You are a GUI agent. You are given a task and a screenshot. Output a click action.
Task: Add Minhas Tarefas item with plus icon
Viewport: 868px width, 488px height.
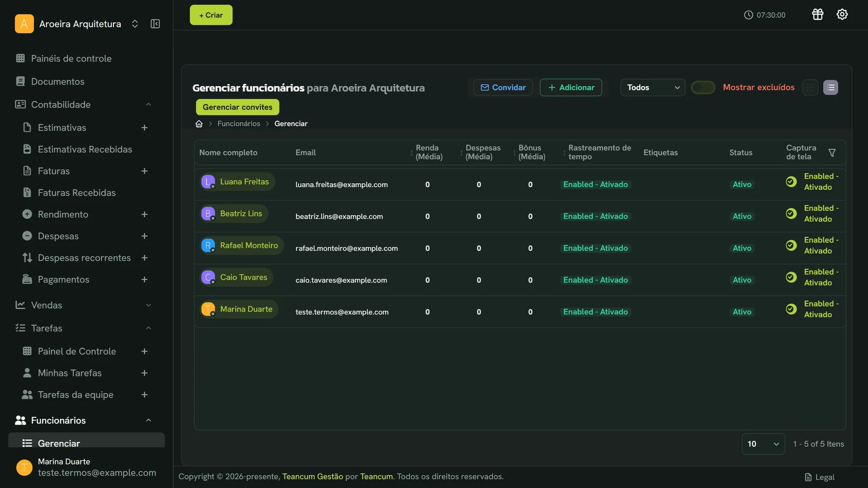144,373
